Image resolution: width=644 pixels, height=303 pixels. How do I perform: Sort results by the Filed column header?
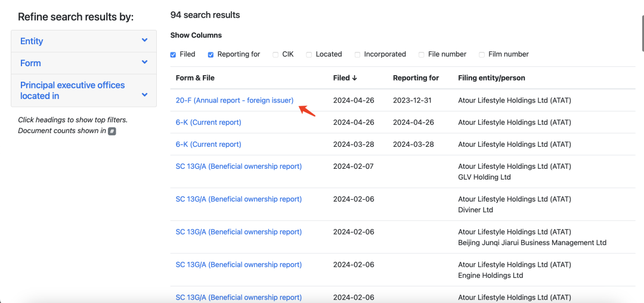(x=345, y=78)
